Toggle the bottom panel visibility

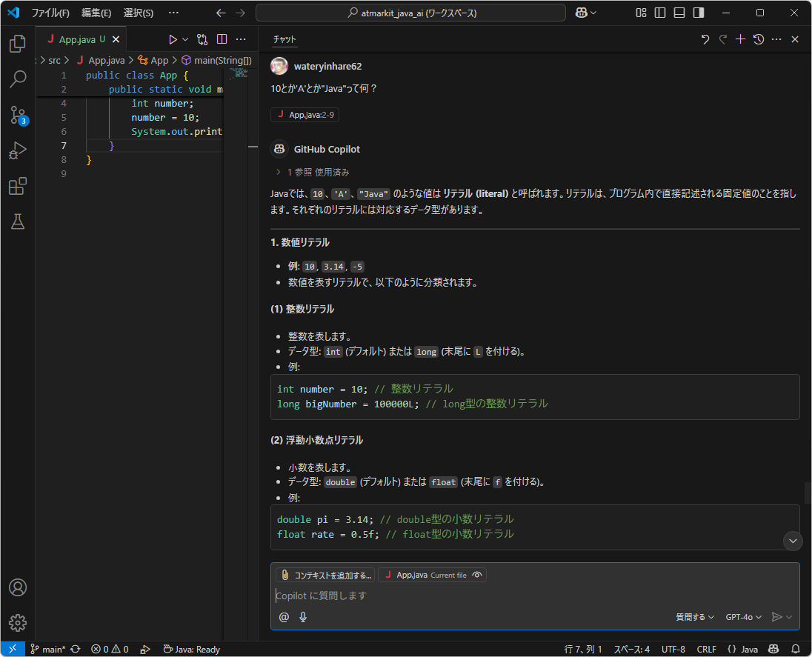[x=679, y=13]
